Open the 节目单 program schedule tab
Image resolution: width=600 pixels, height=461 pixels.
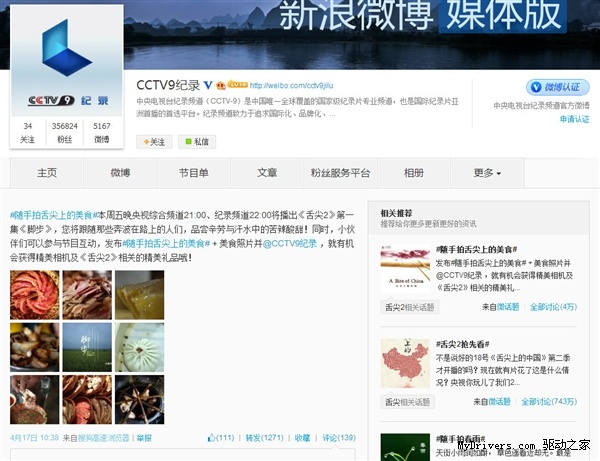194,173
